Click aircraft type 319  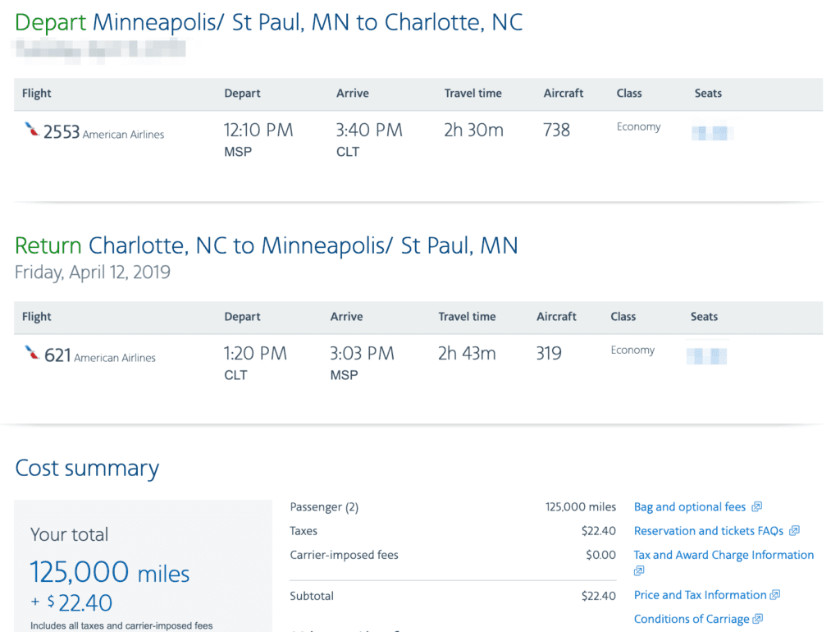(x=549, y=354)
